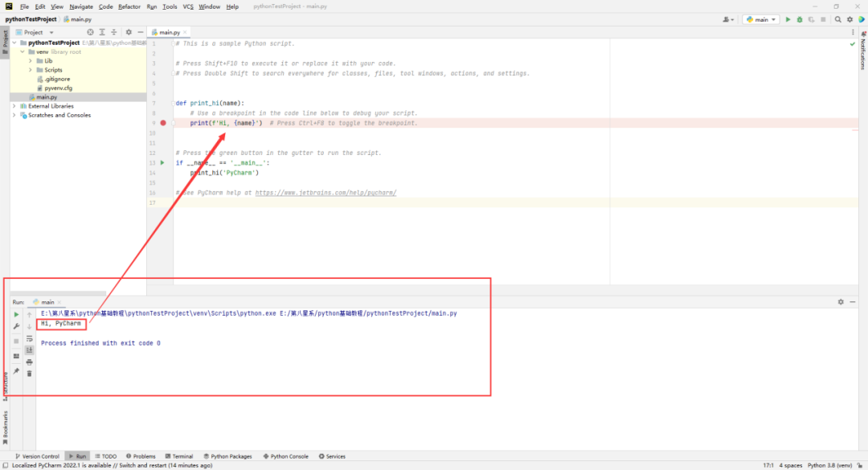Select pyvenv.cfg in the project tree
Screen dimensions: 868x470
55,88
